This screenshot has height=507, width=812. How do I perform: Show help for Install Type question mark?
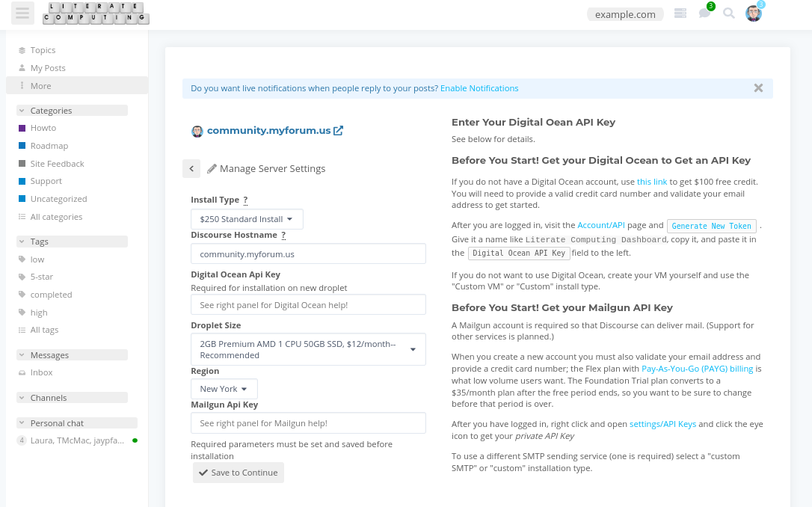click(x=245, y=200)
